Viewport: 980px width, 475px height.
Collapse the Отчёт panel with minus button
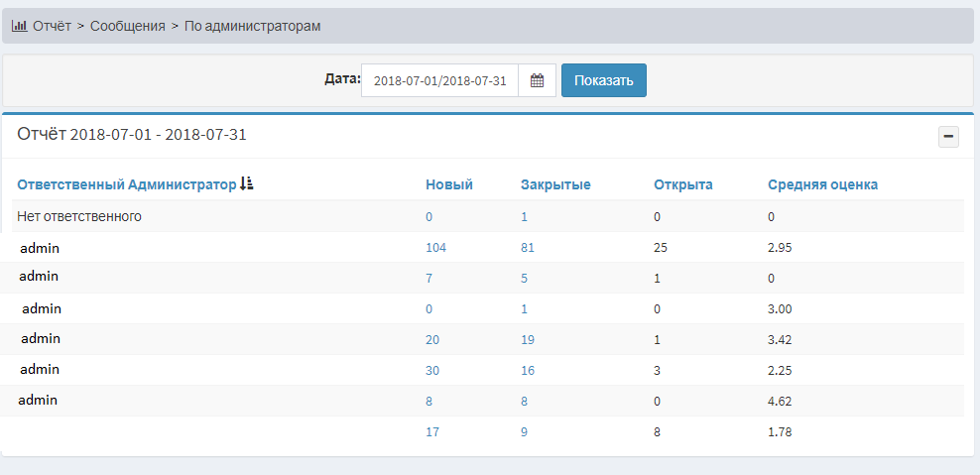(948, 138)
